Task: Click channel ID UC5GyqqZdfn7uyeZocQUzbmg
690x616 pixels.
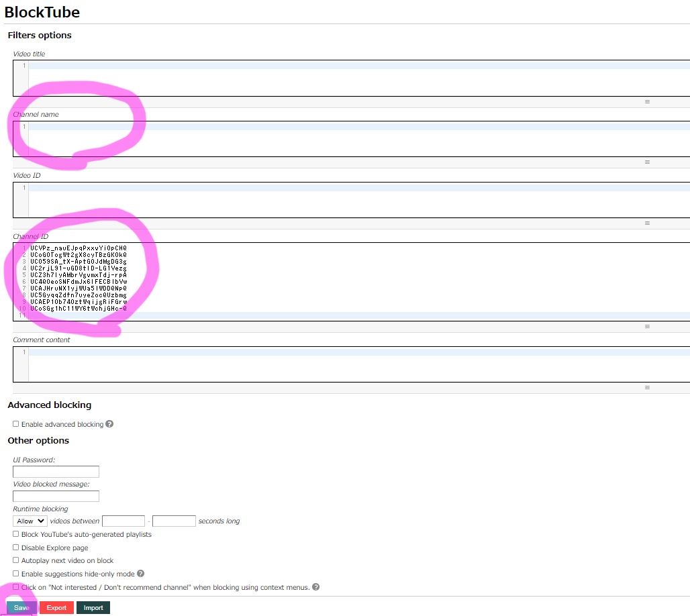Action: [x=79, y=295]
